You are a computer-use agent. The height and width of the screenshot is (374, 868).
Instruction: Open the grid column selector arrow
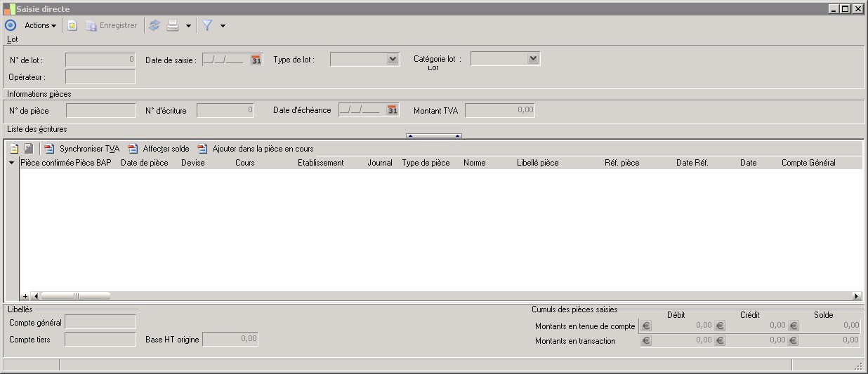coord(12,163)
